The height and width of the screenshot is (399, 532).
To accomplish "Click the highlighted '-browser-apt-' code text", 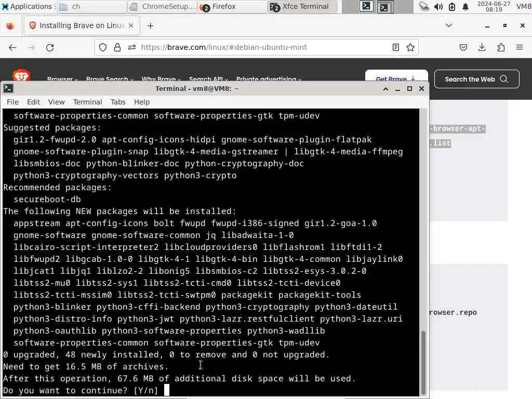I will (x=458, y=129).
